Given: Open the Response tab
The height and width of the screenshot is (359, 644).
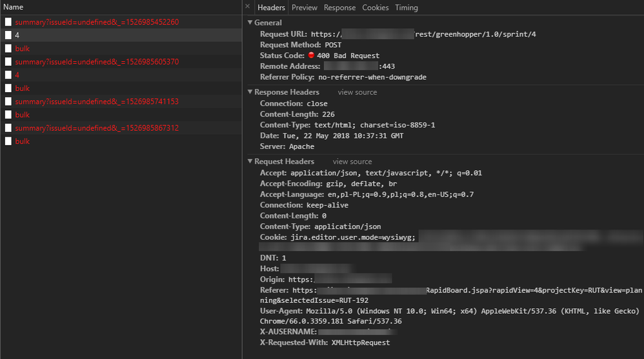Looking at the screenshot, I should (339, 8).
